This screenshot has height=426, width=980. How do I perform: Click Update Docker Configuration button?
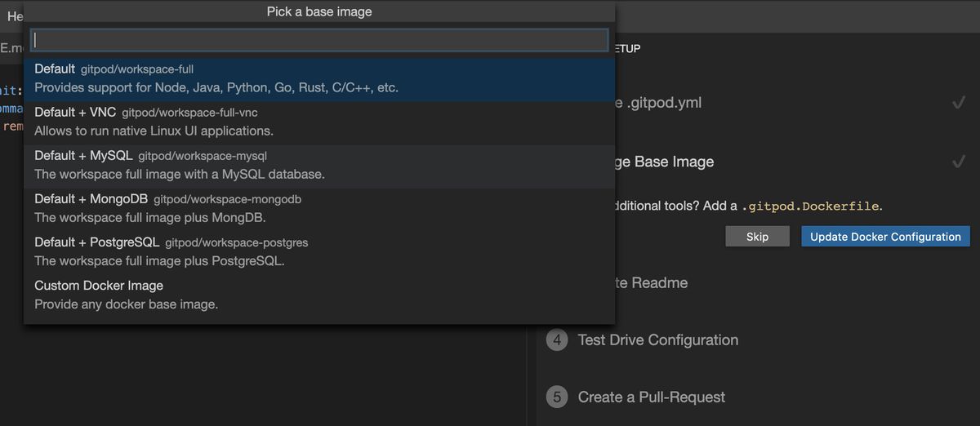coord(885,237)
